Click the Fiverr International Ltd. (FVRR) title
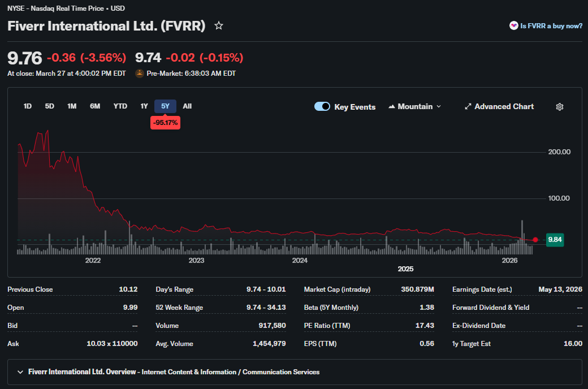The height and width of the screenshot is (389, 588). 106,26
